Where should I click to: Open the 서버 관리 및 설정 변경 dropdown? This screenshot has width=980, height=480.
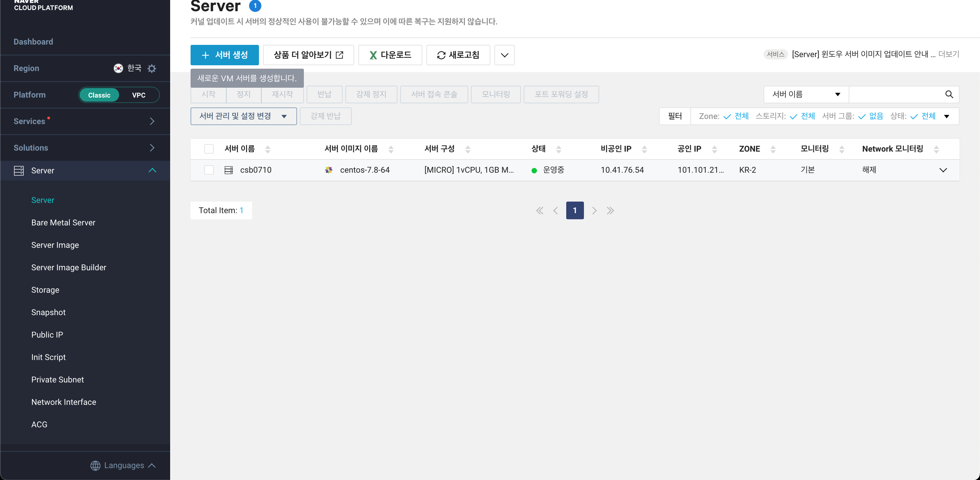click(x=243, y=116)
